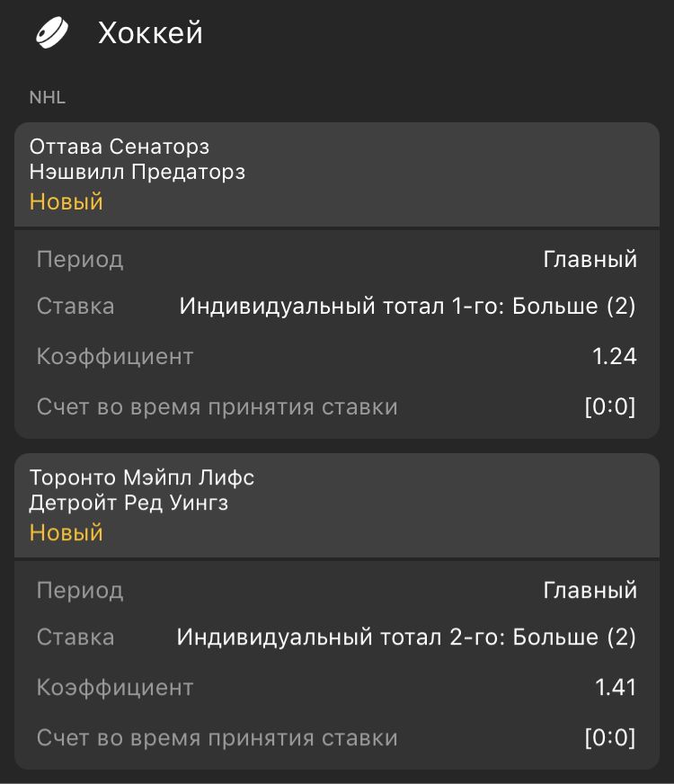Click the Нэшвилл Предаторз team name
The height and width of the screenshot is (784, 674).
point(137,172)
